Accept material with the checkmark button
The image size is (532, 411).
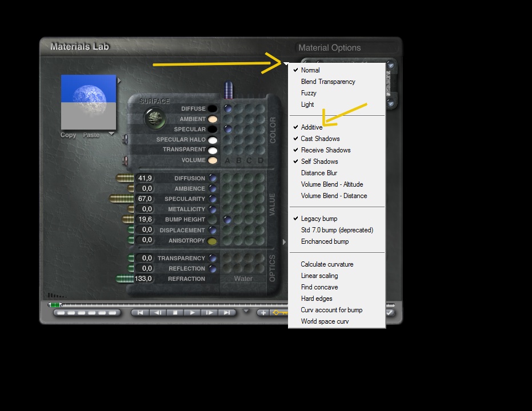point(390,313)
